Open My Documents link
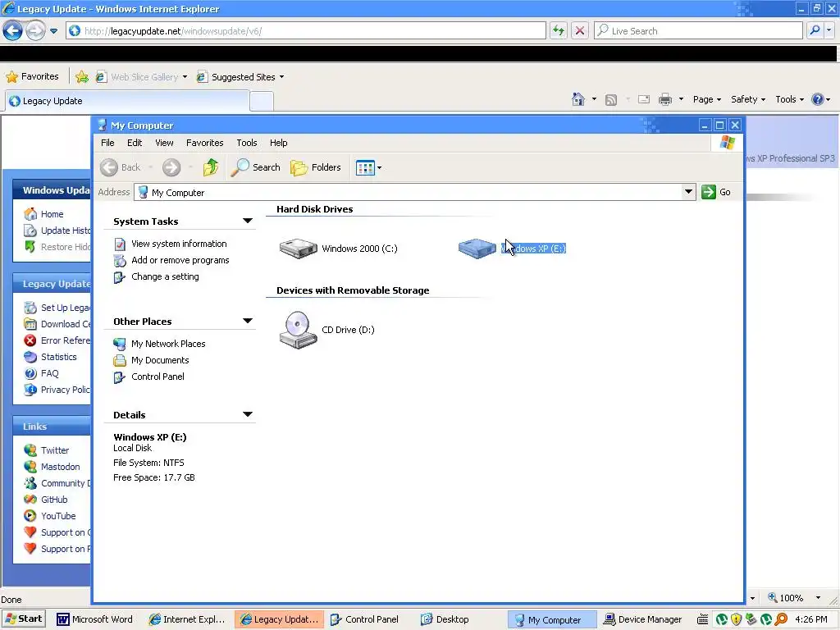840x630 pixels. [x=160, y=361]
